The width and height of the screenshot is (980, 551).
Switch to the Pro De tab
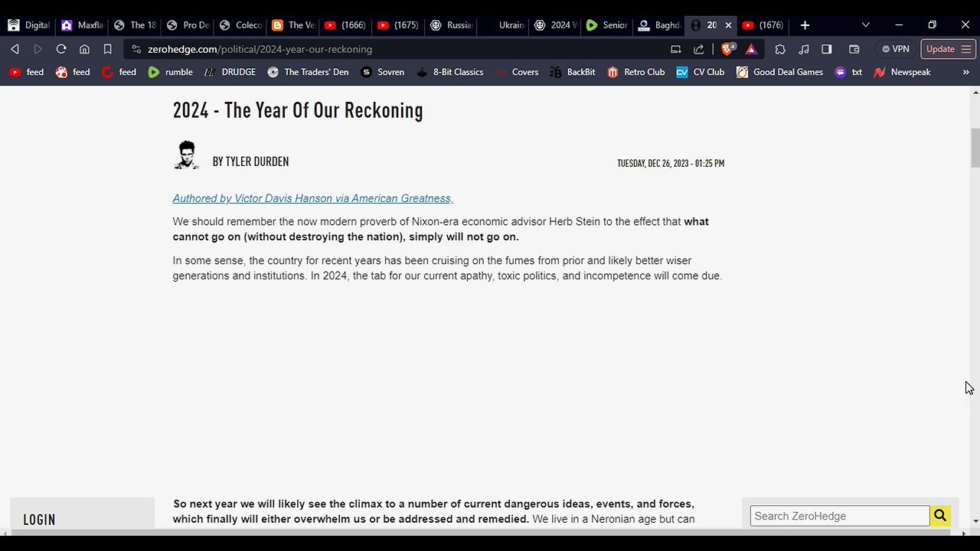tap(188, 25)
